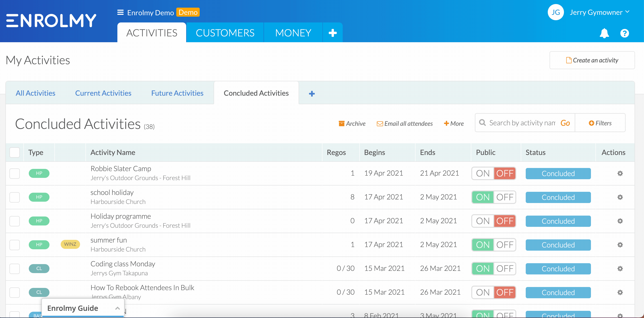Open the hamburger menu beside Enrolmy Demo
The width and height of the screenshot is (644, 318).
coord(121,13)
